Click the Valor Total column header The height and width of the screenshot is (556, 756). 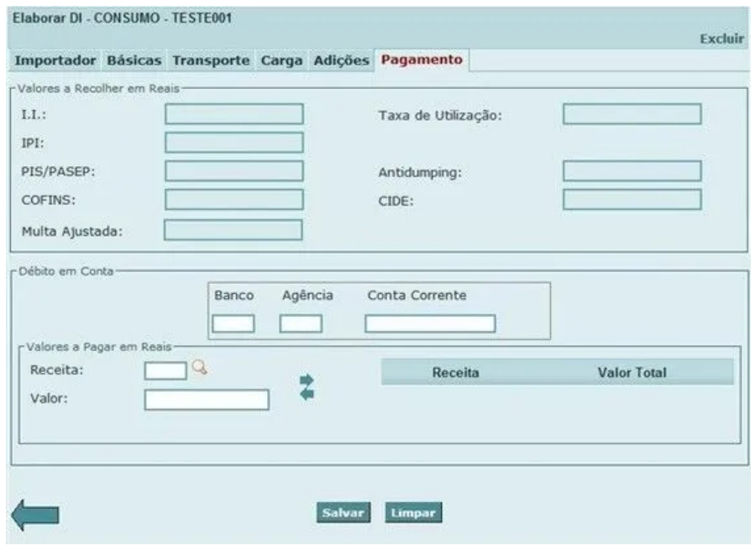click(632, 372)
